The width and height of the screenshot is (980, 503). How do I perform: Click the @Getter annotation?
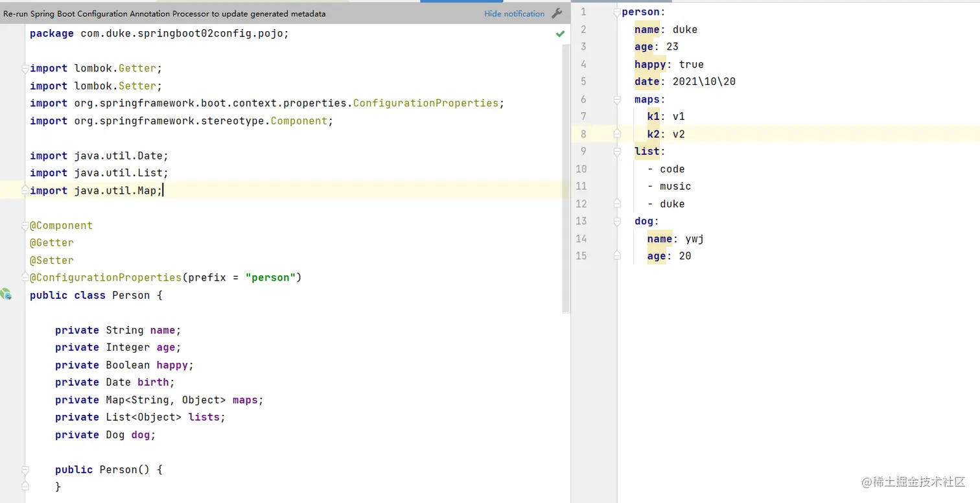52,242
